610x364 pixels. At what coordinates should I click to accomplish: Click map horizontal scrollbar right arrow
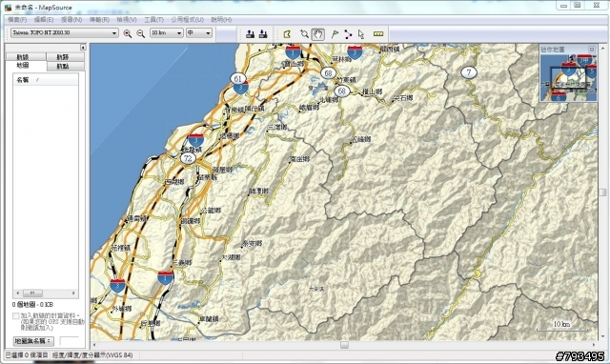pyautogui.click(x=593, y=345)
